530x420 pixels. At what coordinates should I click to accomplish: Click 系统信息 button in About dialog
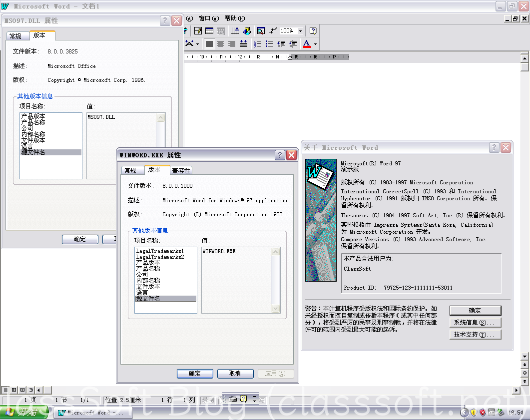pyautogui.click(x=475, y=323)
